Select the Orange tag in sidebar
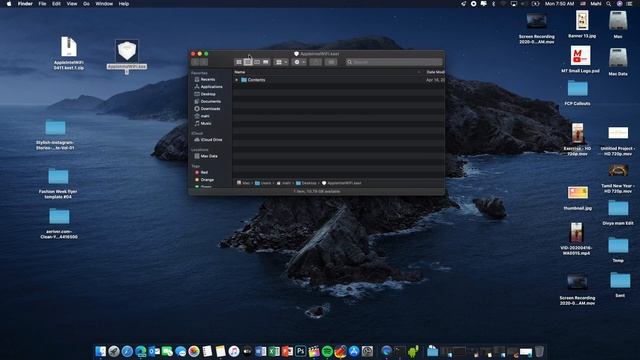This screenshot has height=360, width=640. 207,180
